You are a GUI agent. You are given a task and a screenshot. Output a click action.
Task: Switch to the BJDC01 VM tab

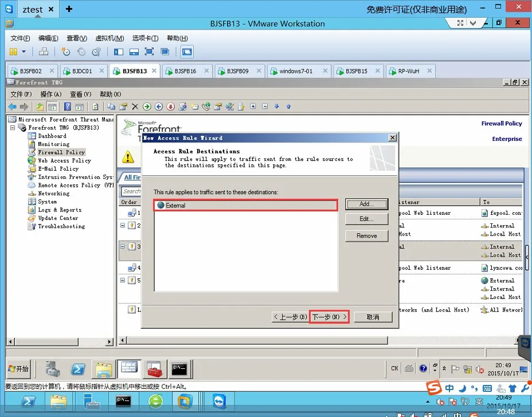82,71
